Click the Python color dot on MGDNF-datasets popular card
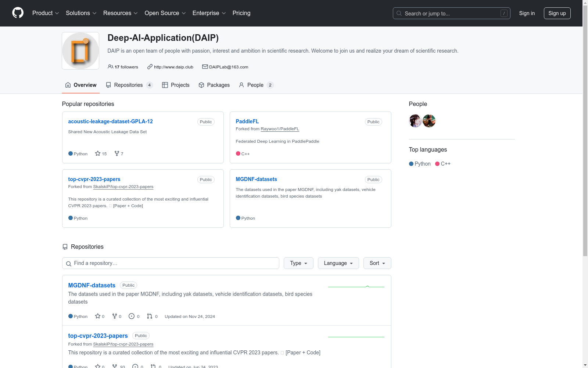The height and width of the screenshot is (368, 588). (238, 218)
